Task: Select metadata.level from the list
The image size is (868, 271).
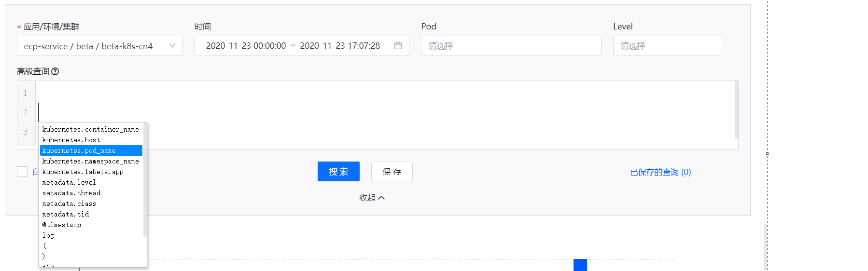Action: [69, 182]
